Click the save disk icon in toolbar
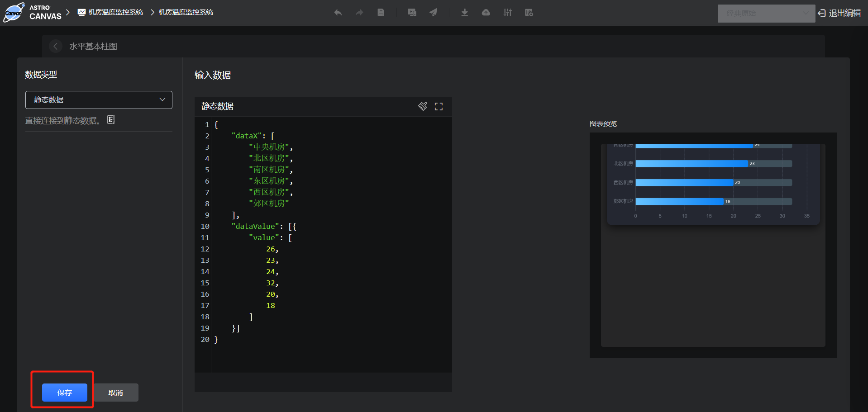The width and height of the screenshot is (868, 412). pos(381,13)
